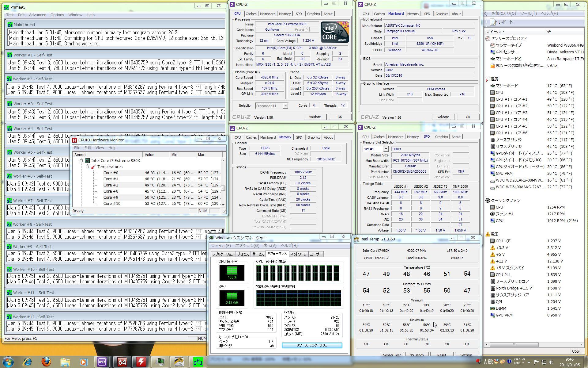Click the report panel's horizontal scrollbar
The width and height of the screenshot is (588, 368).
(514, 344)
